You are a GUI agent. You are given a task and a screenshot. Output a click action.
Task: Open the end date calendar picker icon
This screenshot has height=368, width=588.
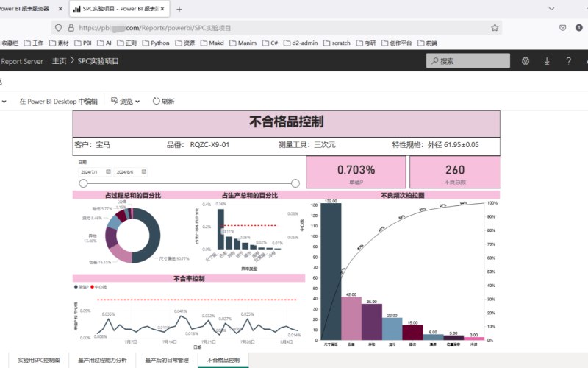[143, 171]
